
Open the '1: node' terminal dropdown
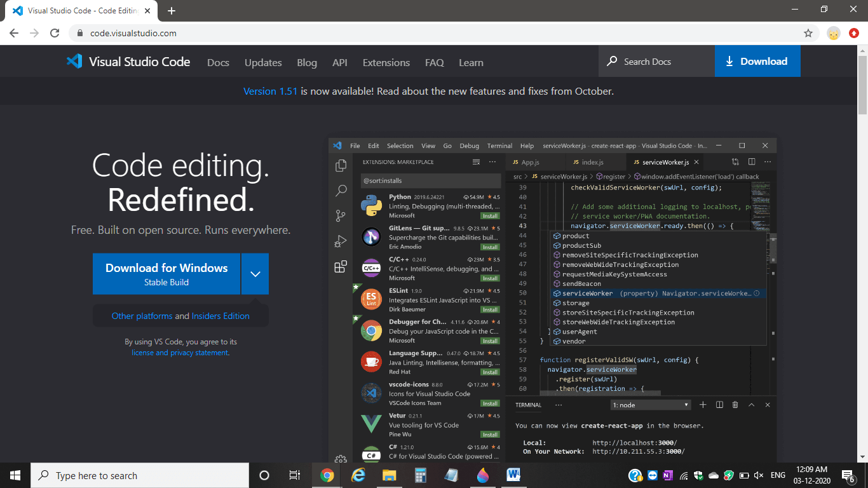click(651, 405)
